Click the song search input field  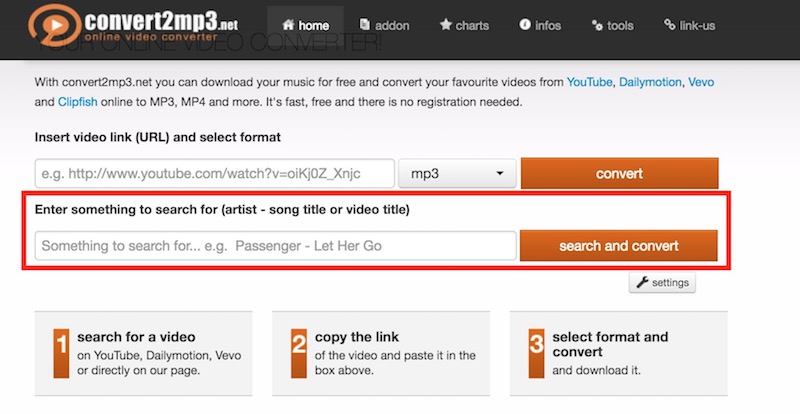click(x=275, y=246)
